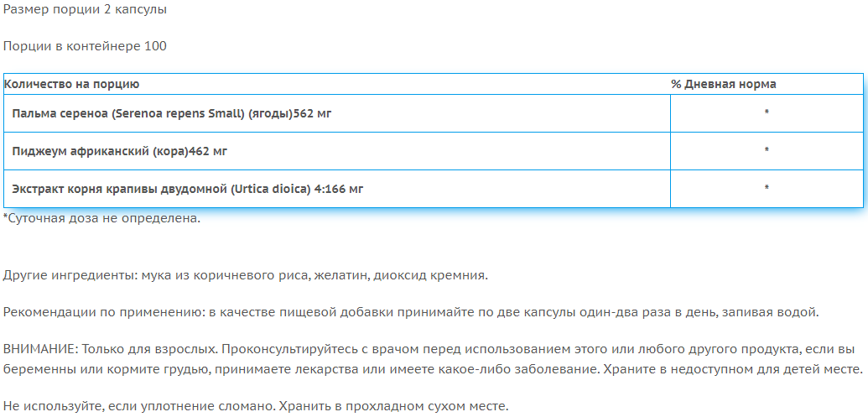Viewport: 868px width, 417px height.
Task: Select the 'Количество на порцию' table header
Action: click(72, 84)
